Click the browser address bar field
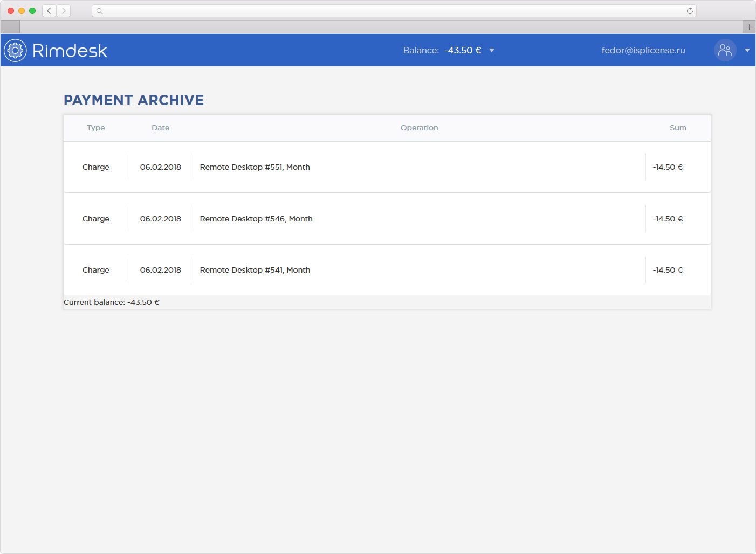Screen dimensions: 756x554 (x=394, y=11)
